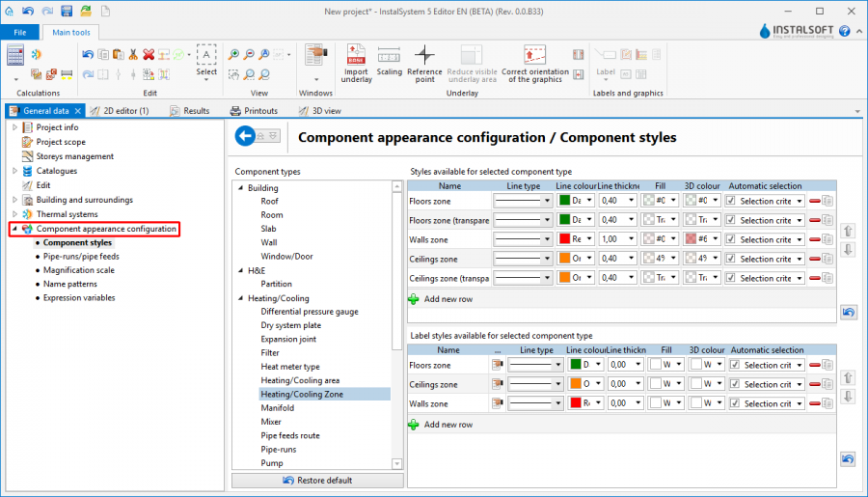
Task: Open line type dropdown for Floors zone style
Action: click(x=546, y=201)
